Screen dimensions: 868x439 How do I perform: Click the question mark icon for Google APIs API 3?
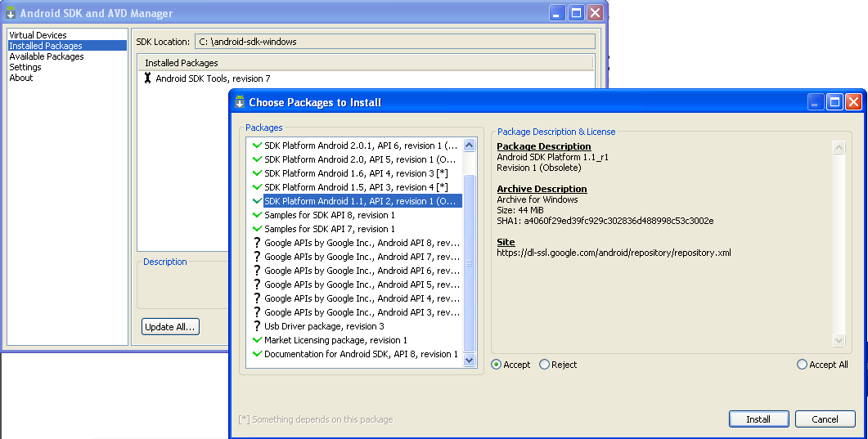point(257,311)
